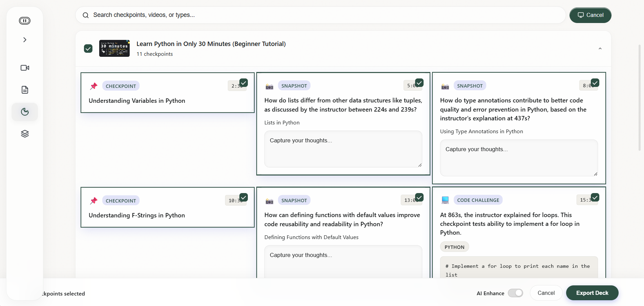Viewport: 644px width, 306px height.
Task: Click the PYTHON language tag
Action: pyautogui.click(x=454, y=247)
